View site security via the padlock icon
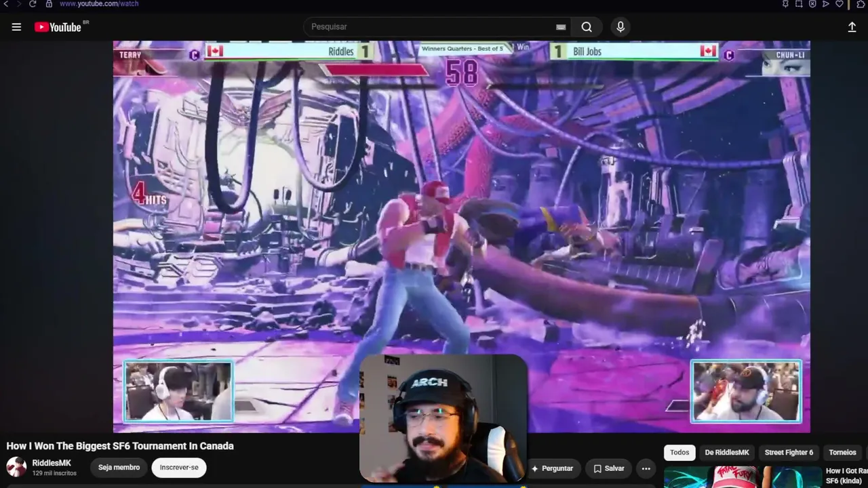This screenshot has width=868, height=488. (x=49, y=4)
